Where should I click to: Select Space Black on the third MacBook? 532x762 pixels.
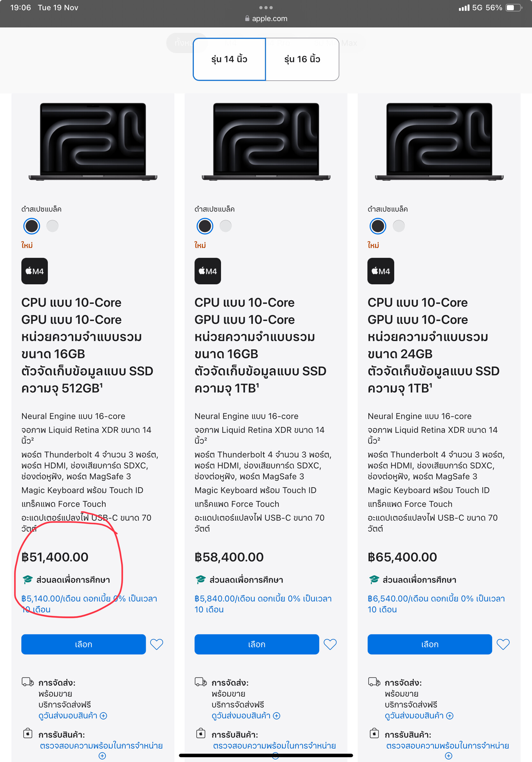coord(378,226)
